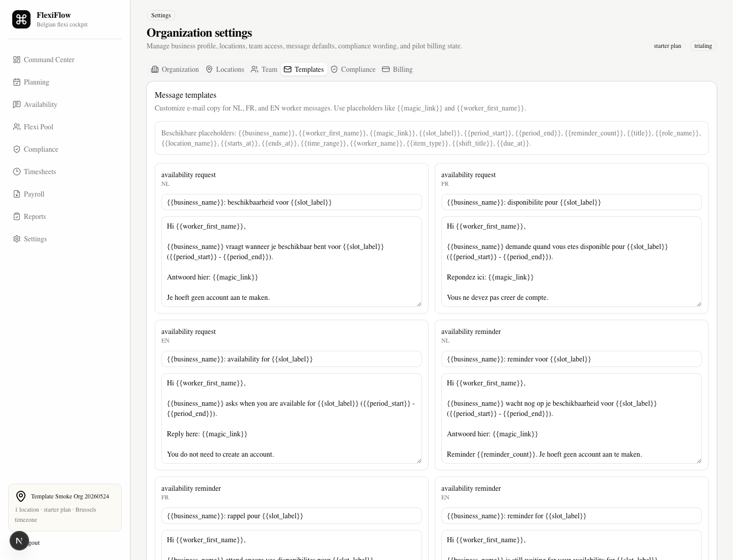Open Command Center from sidebar
The height and width of the screenshot is (560, 733).
coord(44,60)
